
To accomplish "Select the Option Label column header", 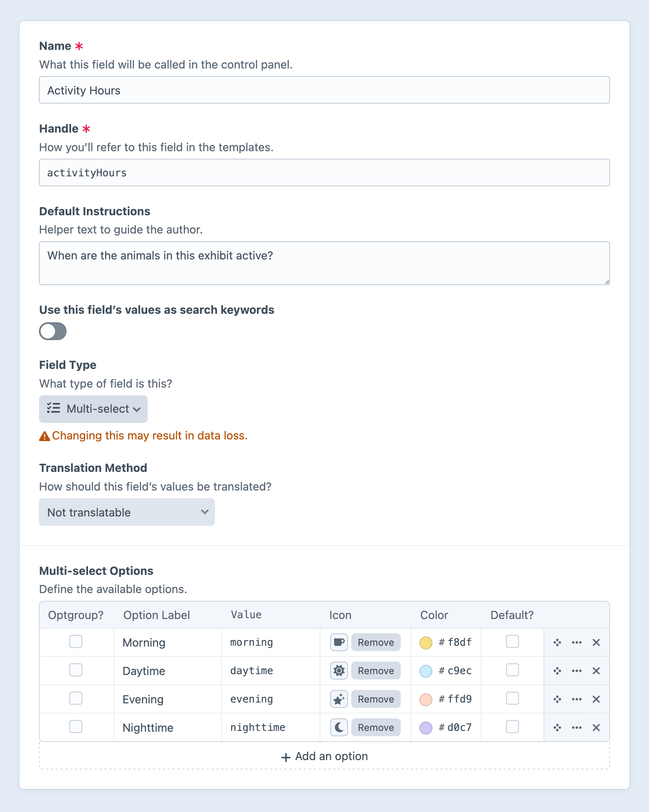I will coord(156,615).
